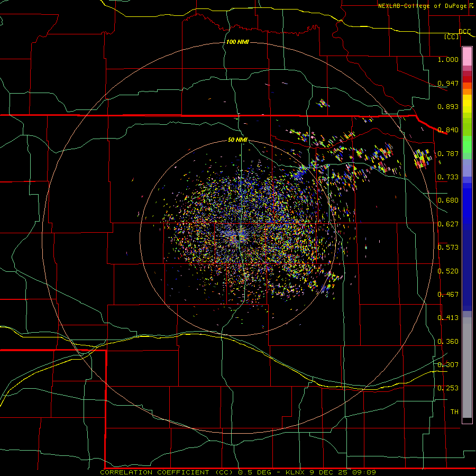Click the 0.733 color scale label

tap(448, 177)
